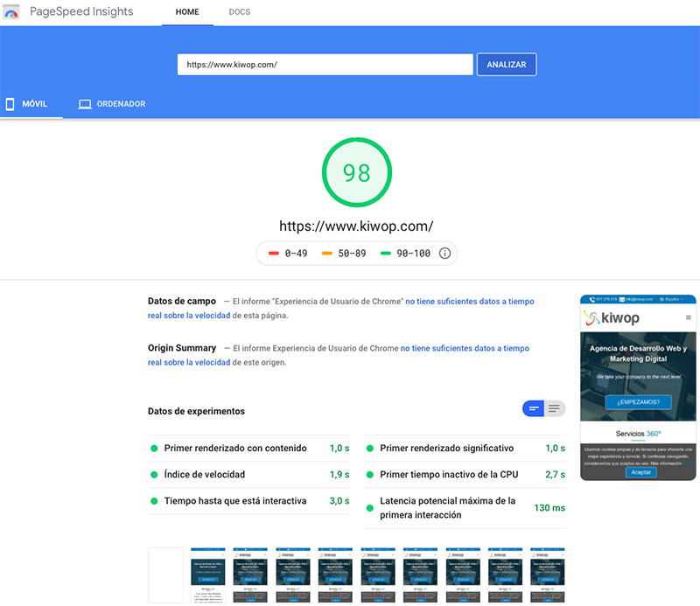Select the ORDENADOR desktop icon
The height and width of the screenshot is (606, 700).
84,103
